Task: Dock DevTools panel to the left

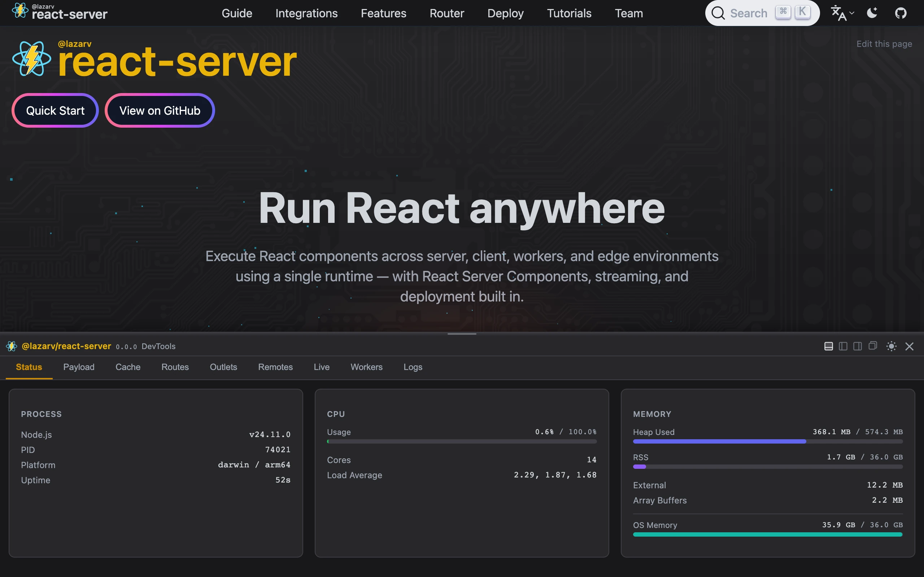Action: click(843, 346)
